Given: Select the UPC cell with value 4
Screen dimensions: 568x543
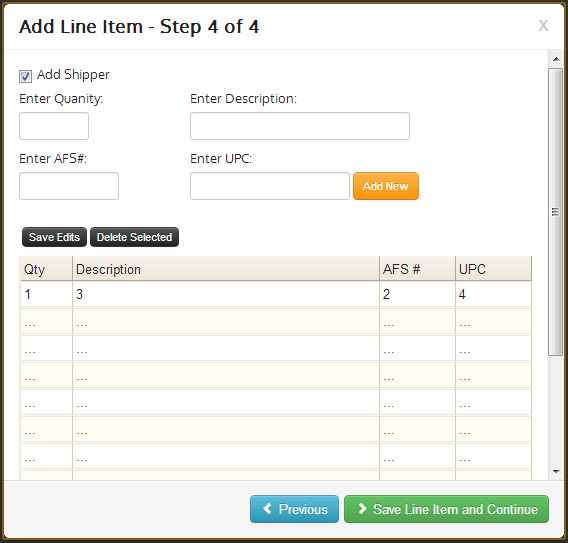Looking at the screenshot, I should [x=493, y=294].
